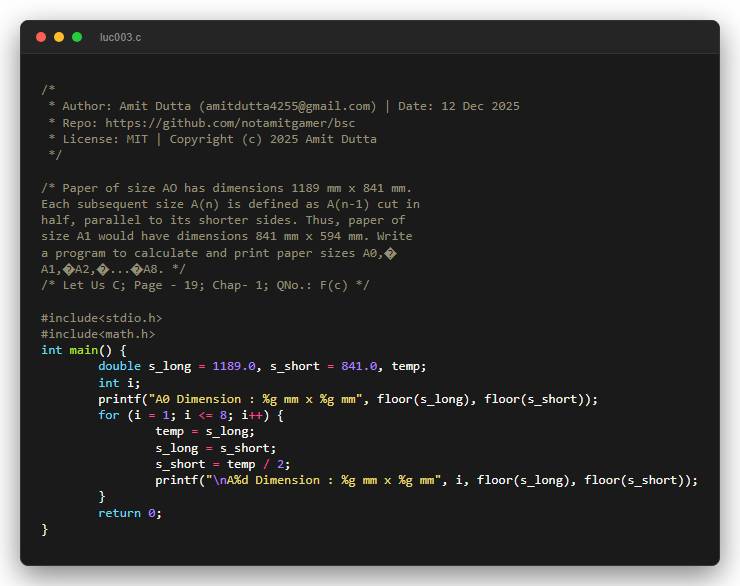This screenshot has height=586, width=740.
Task: Click the 'return 0;' statement
Action: pyautogui.click(x=130, y=513)
